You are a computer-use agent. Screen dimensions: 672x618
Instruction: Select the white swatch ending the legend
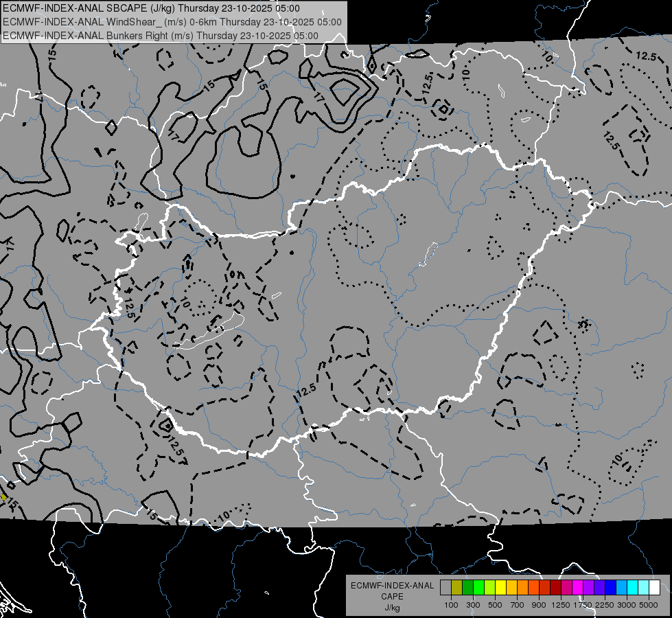click(654, 587)
